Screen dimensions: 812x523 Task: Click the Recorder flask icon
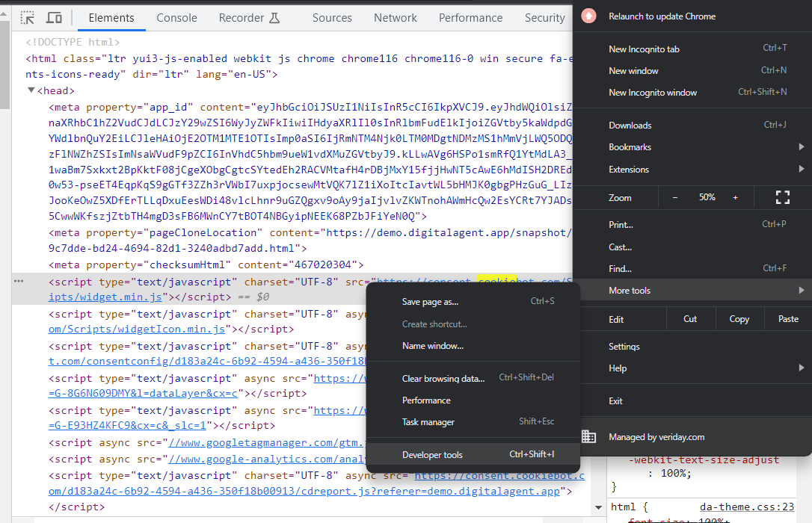pyautogui.click(x=274, y=18)
